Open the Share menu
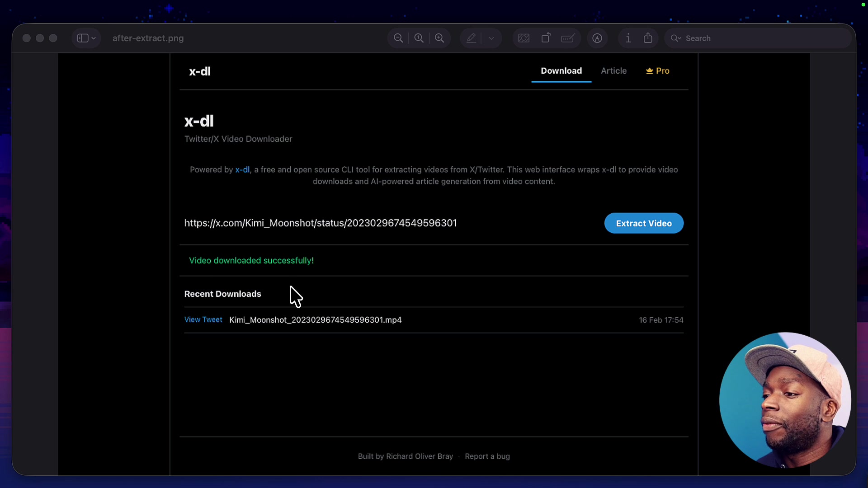Screen dimensions: 868x488 (648, 38)
